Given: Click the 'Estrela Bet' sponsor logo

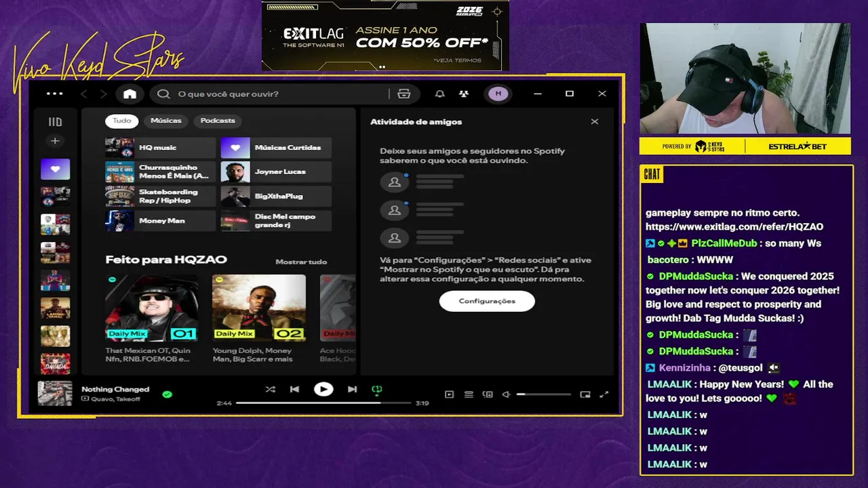Looking at the screenshot, I should pyautogui.click(x=798, y=146).
